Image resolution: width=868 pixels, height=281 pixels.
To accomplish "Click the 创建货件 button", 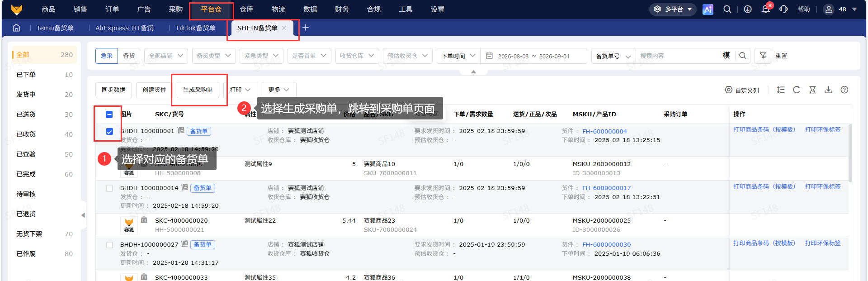I will click(154, 90).
